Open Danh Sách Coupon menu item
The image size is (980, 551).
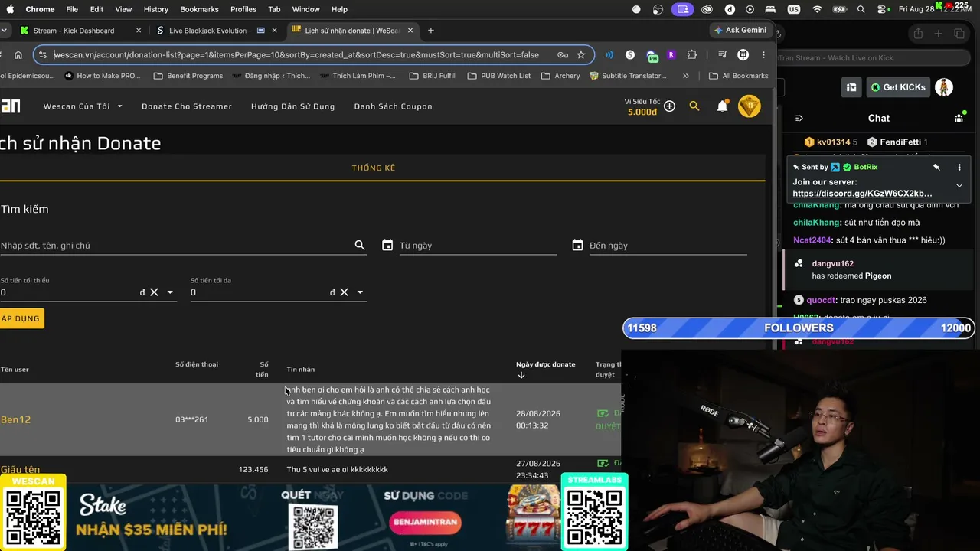tap(393, 106)
